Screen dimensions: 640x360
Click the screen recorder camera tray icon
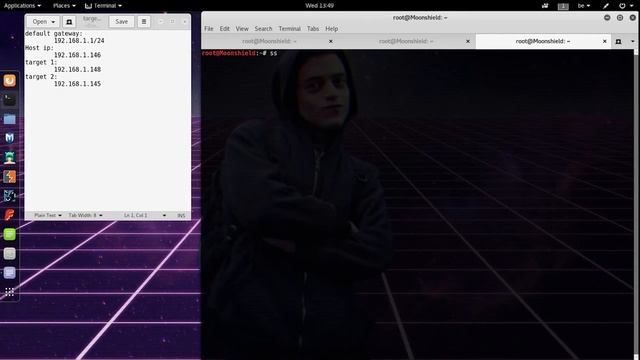(545, 6)
